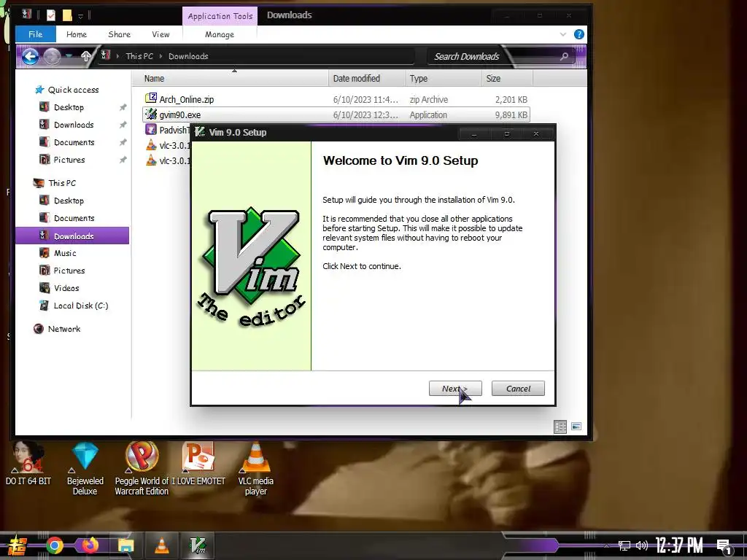Screen dimensions: 747x560
Task: Go up one folder level arrow
Action: pyautogui.click(x=86, y=56)
